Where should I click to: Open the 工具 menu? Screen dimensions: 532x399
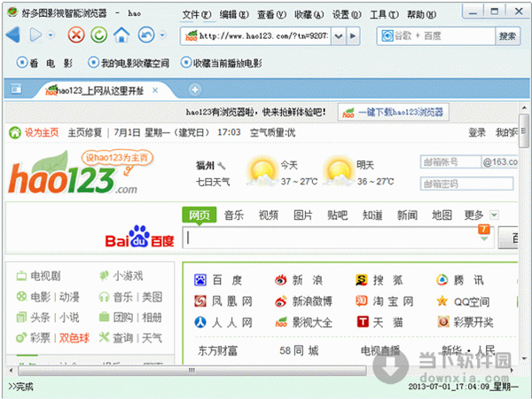(x=384, y=14)
